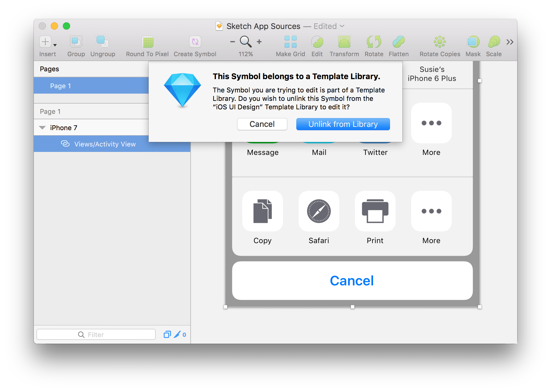The width and height of the screenshot is (551, 392).
Task: Click the 112% zoom level label
Action: 246,54
